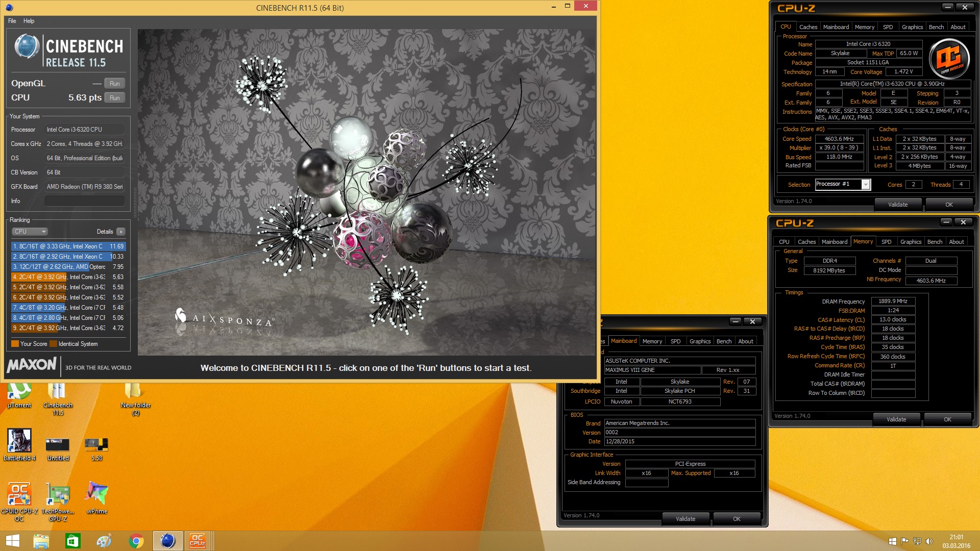
Task: Click the CPU score 5.63 pts value
Action: [x=85, y=98]
